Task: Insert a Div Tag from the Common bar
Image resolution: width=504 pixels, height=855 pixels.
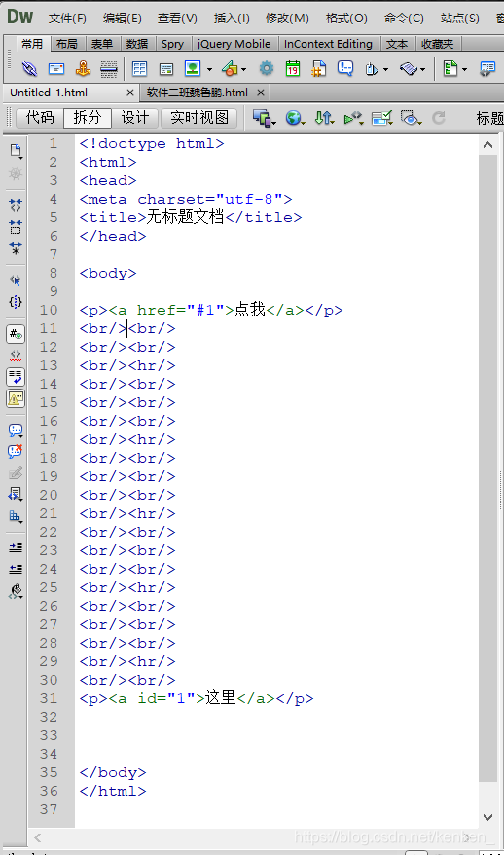Action: click(166, 69)
